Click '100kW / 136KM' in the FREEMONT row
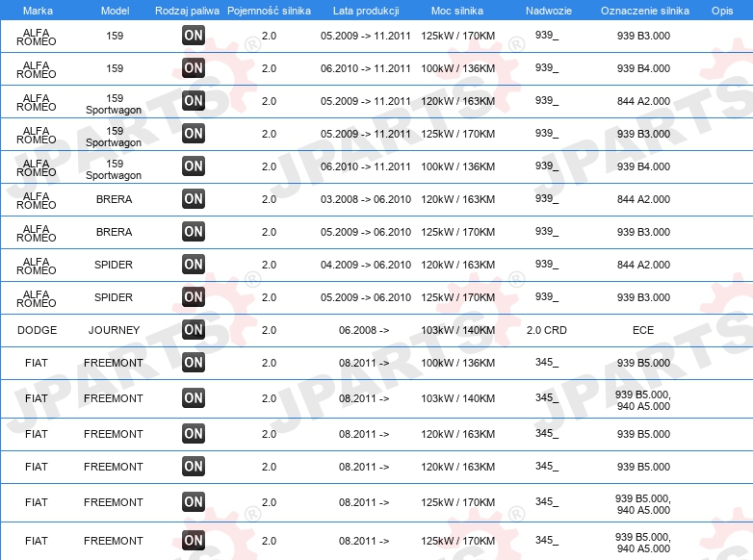753x560 pixels. (x=457, y=363)
